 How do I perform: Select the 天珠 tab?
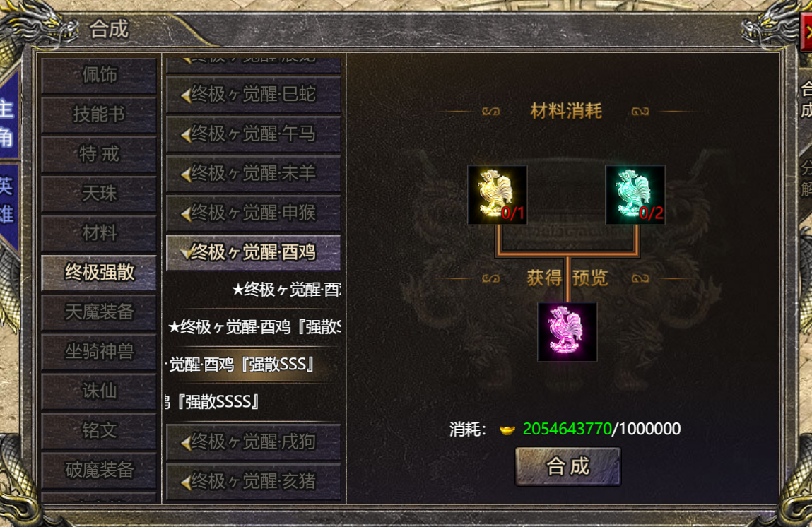tap(99, 194)
